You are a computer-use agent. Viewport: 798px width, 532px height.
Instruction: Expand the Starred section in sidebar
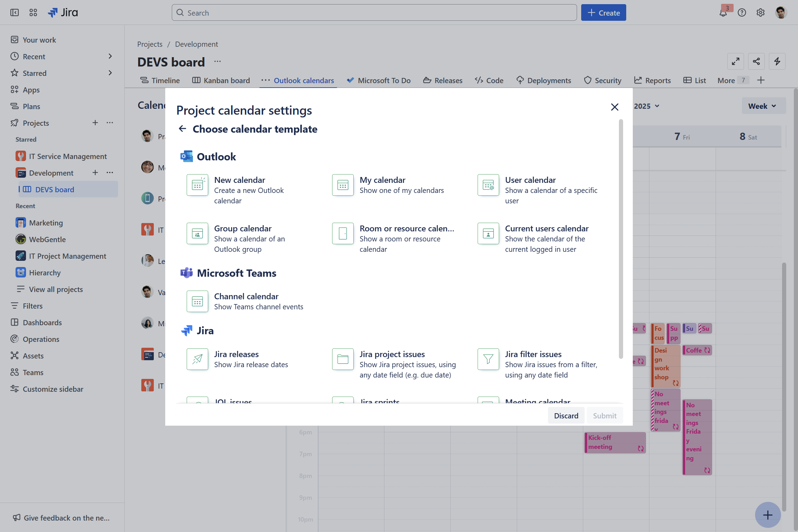(x=110, y=73)
